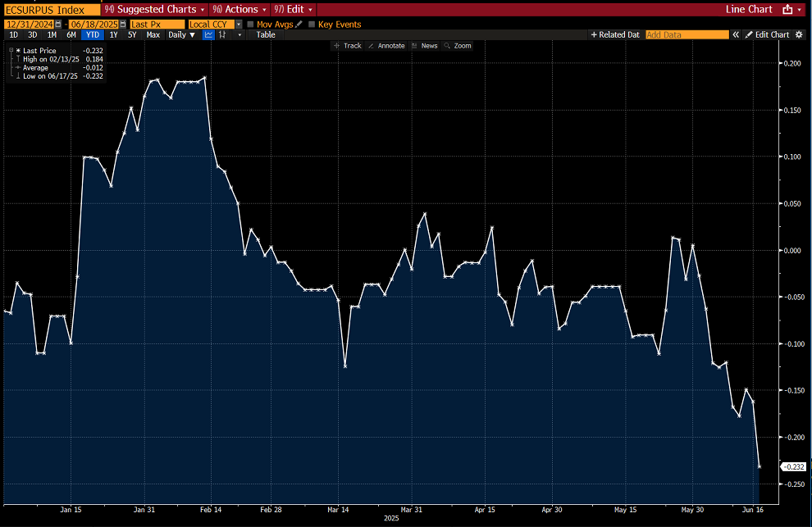The width and height of the screenshot is (812, 527).
Task: Expand the Local CCY currency dropdown arrow
Action: pos(239,25)
